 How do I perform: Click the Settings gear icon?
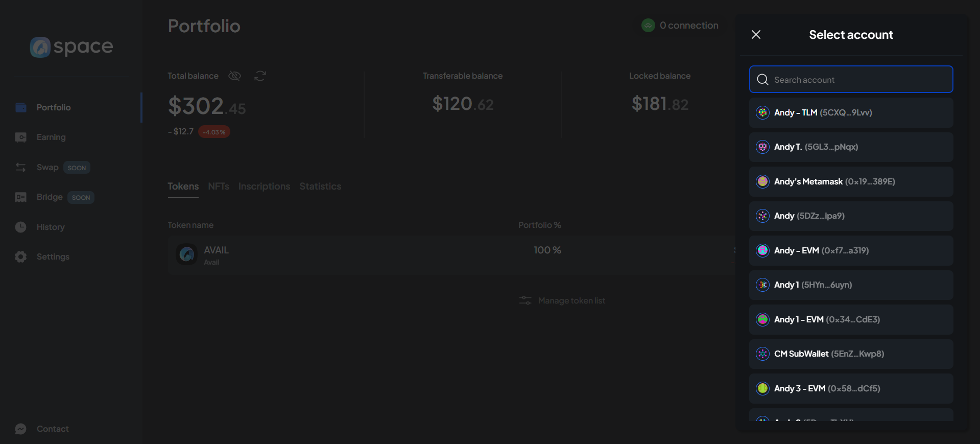pos(21,256)
